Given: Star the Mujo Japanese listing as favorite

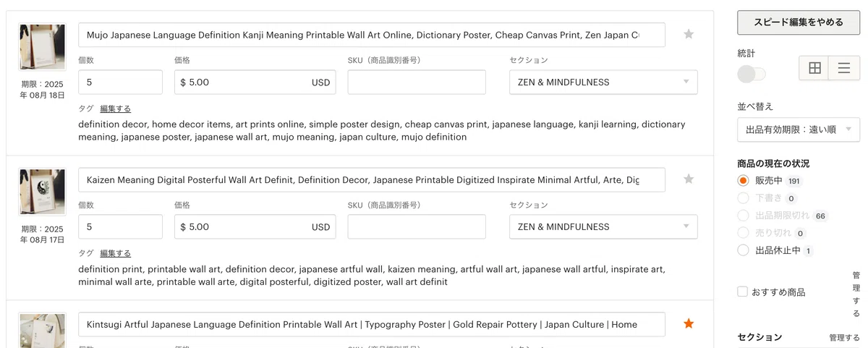Looking at the screenshot, I should pos(689,34).
